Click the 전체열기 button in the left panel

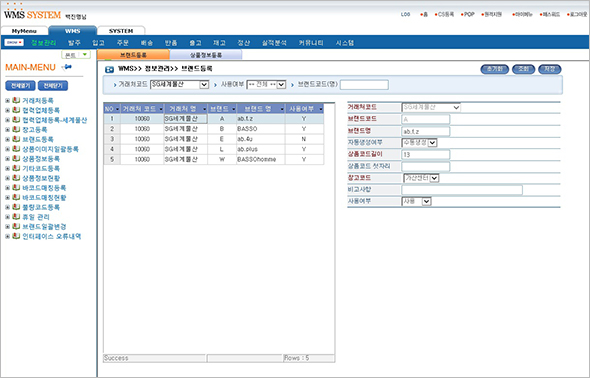(x=21, y=86)
